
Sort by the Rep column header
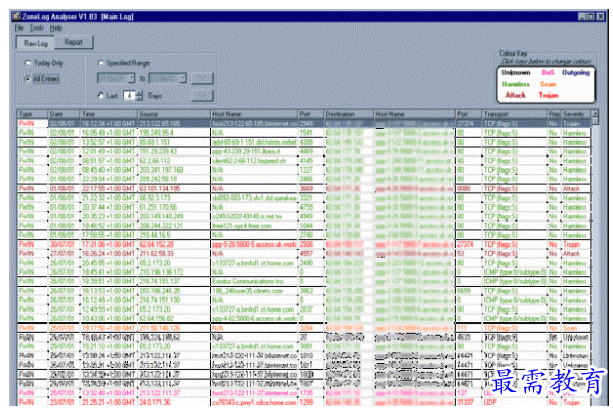point(554,114)
